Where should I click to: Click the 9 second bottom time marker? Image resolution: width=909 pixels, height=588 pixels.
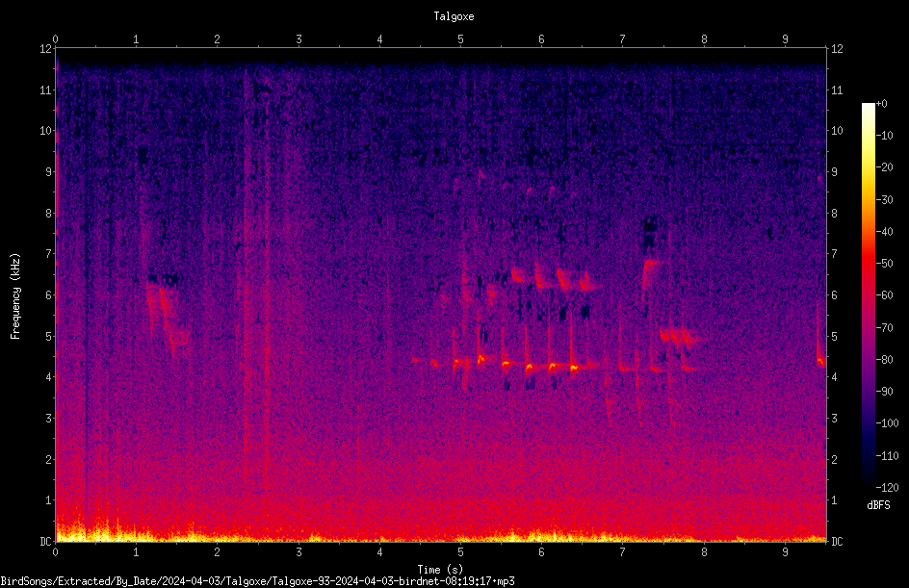click(x=785, y=552)
